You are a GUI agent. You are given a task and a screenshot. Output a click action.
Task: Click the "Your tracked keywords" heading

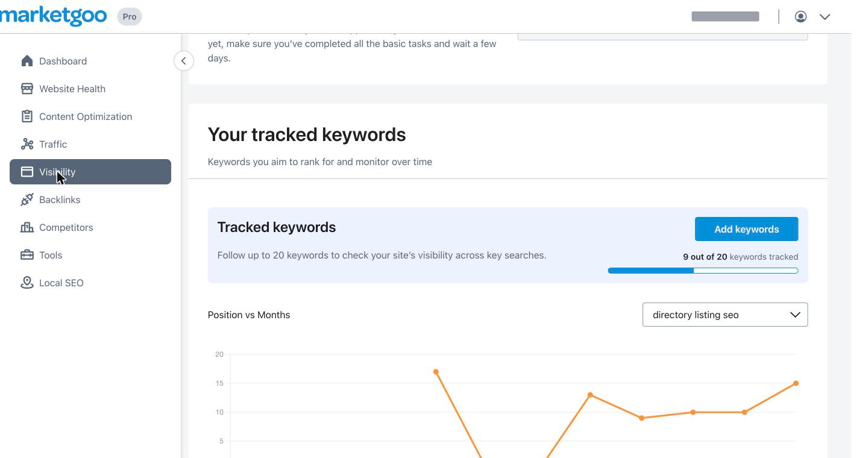(x=307, y=134)
